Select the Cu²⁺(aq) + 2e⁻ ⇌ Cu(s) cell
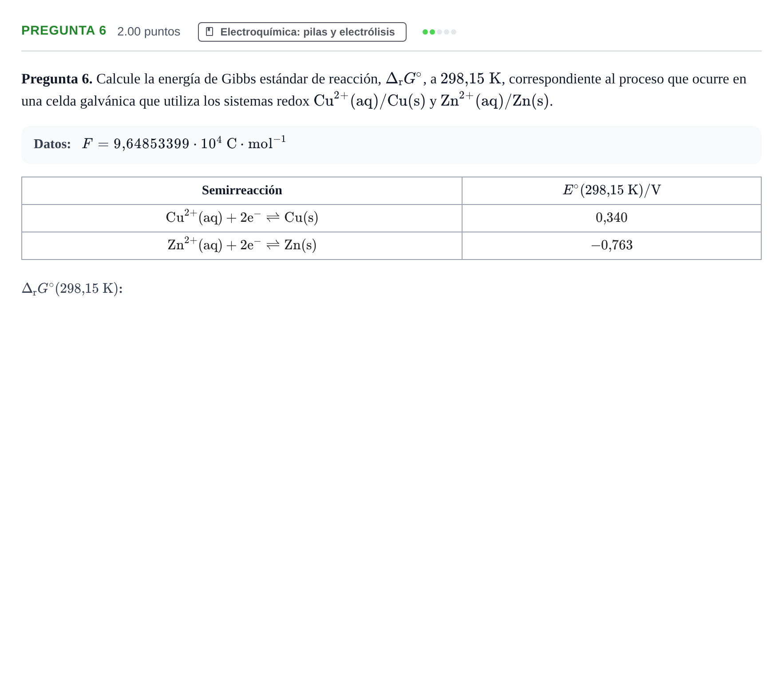Viewport: 783px width, 700px height. 242,218
